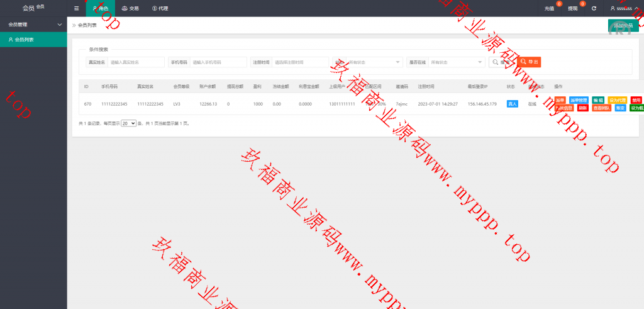Select 会员列表 in the sidebar
This screenshot has width=644, height=309.
tap(25, 39)
